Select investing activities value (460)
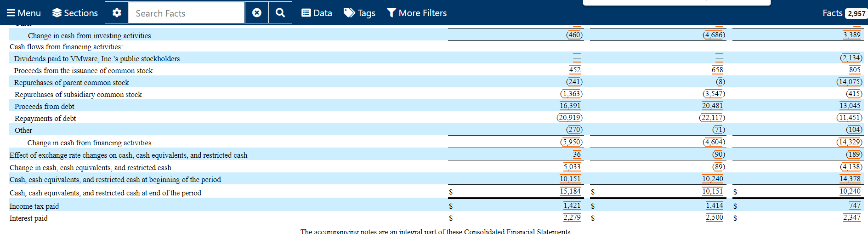The image size is (868, 234). click(x=574, y=34)
